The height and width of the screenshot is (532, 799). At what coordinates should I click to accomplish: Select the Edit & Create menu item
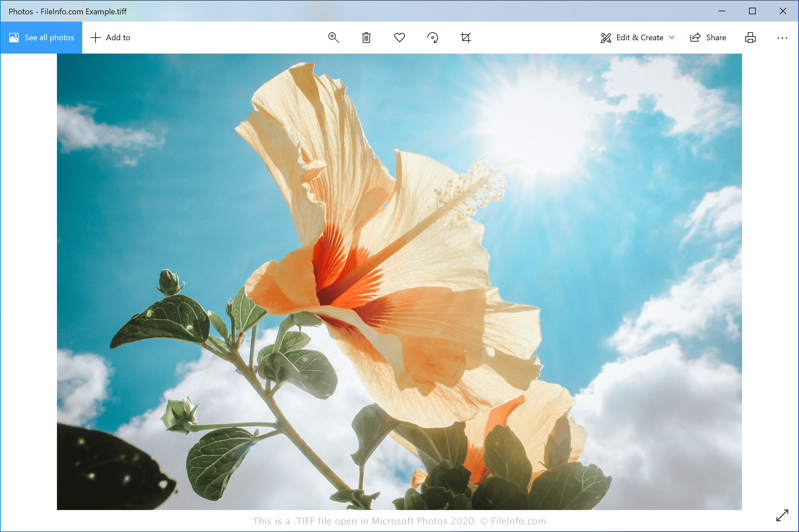point(638,37)
